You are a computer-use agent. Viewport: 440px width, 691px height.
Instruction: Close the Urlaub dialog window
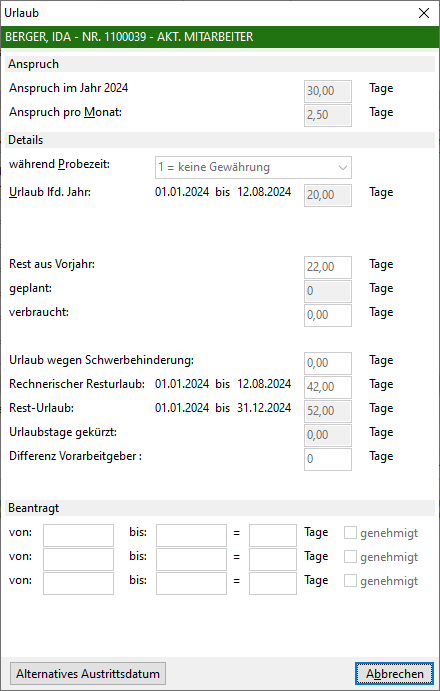(x=424, y=13)
